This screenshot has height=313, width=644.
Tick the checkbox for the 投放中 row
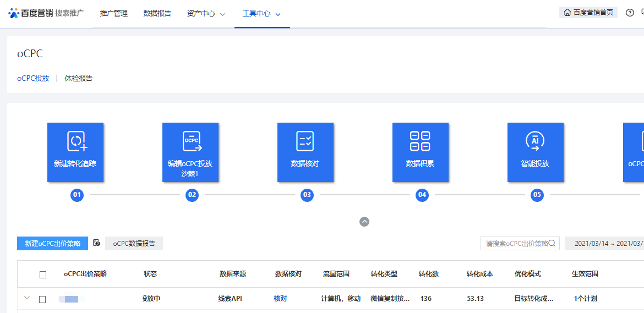tap(42, 299)
